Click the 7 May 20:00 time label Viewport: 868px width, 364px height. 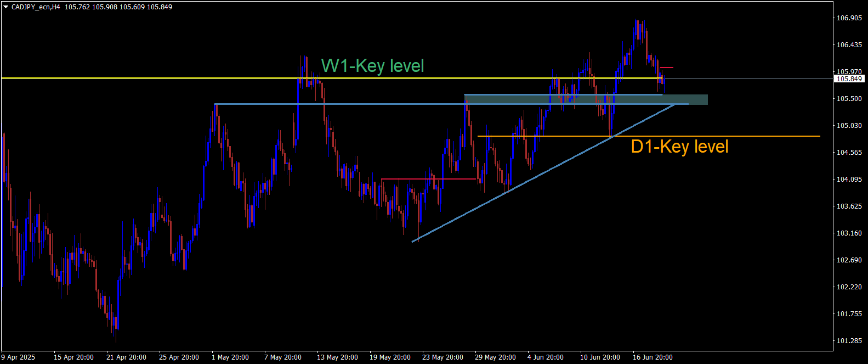click(x=283, y=357)
